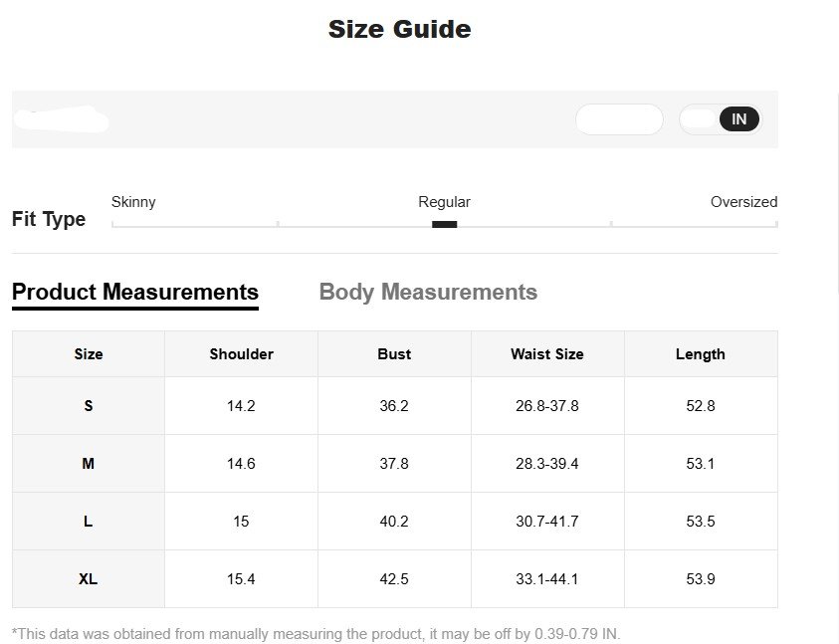Viewport: 839px width, 644px height.
Task: Open the blank pill dropdown beside the unit toggle
Action: [619, 119]
